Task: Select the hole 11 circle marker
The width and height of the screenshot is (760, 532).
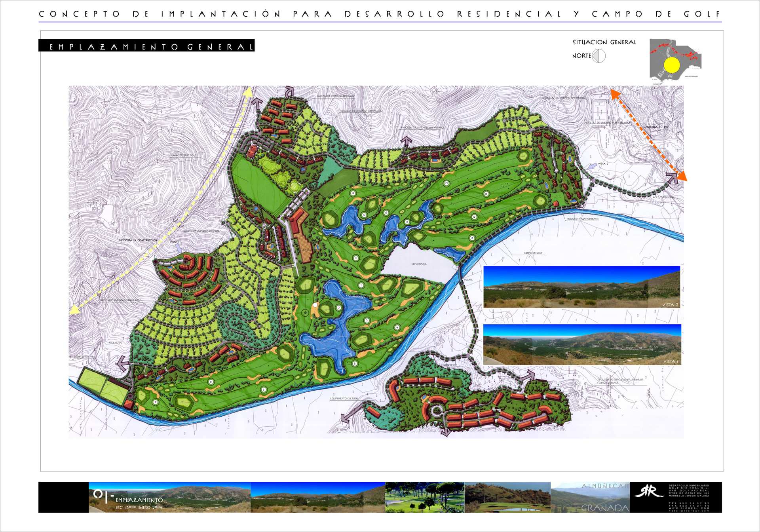Action: [407, 222]
